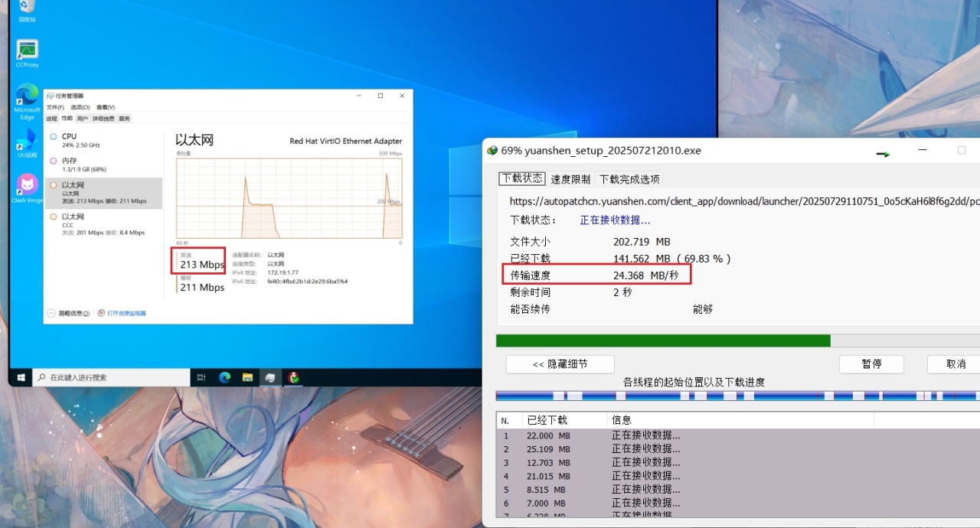Click the file size value 202.719 MB
The image size is (980, 528).
coord(642,242)
